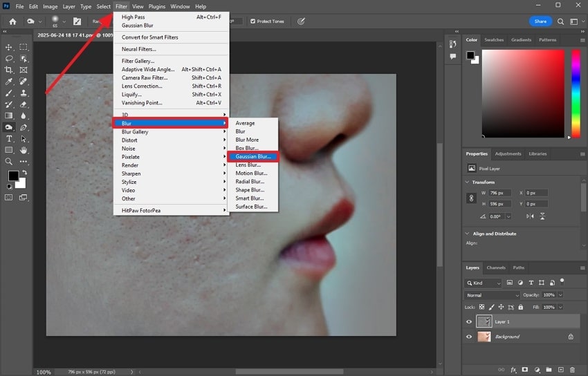Toggle the pixel layers filter
588x376 pixels.
pos(510,283)
